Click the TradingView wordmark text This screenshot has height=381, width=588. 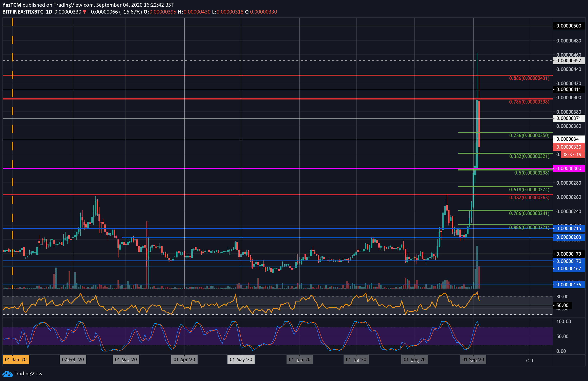pos(28,374)
